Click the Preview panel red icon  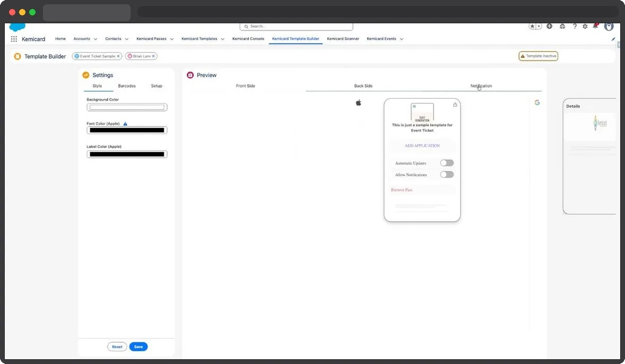click(x=190, y=75)
